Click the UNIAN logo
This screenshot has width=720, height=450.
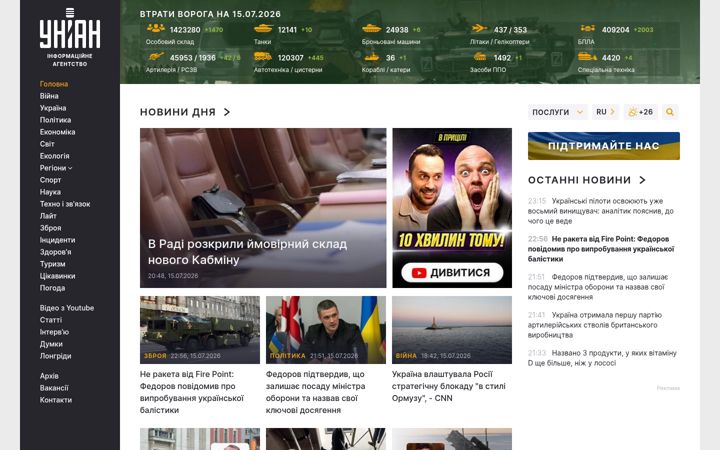coord(70,37)
